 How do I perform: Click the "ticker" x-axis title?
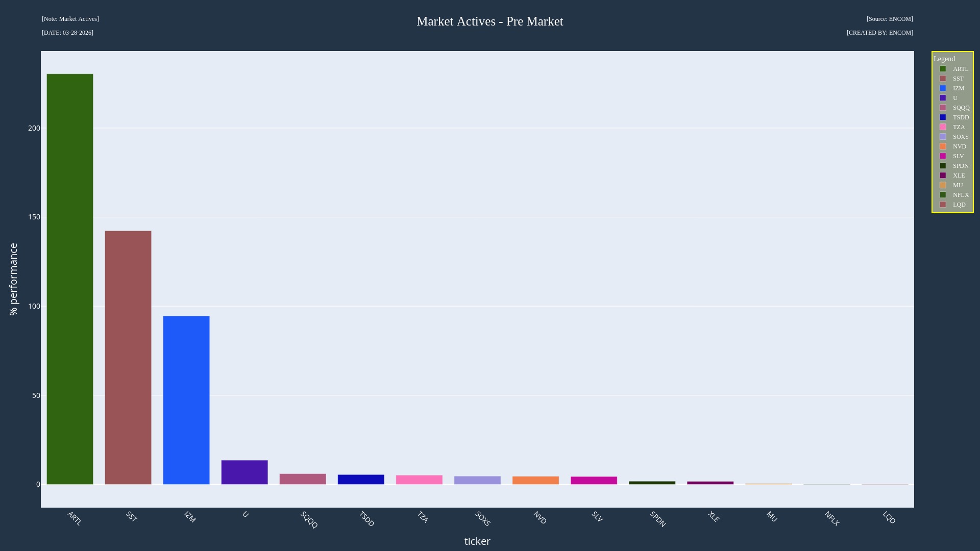477,541
